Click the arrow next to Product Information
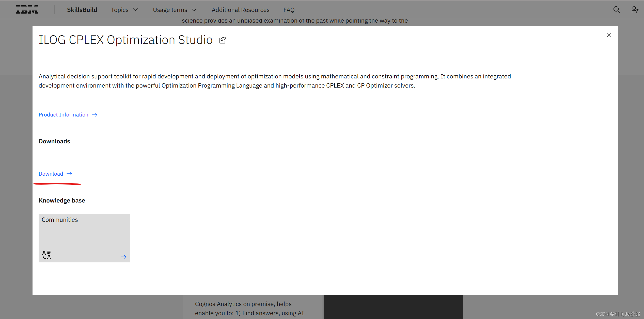Image resolution: width=644 pixels, height=319 pixels. 95,115
